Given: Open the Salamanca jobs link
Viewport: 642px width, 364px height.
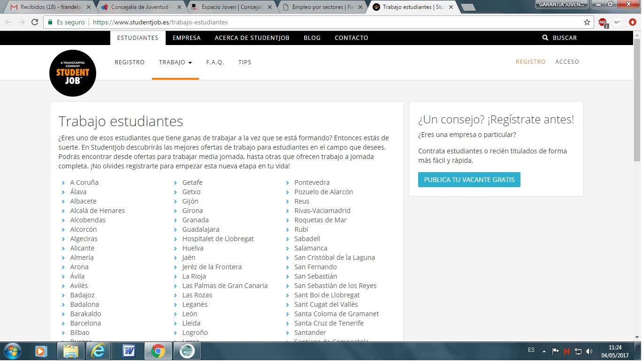Looking at the screenshot, I should [x=311, y=248].
